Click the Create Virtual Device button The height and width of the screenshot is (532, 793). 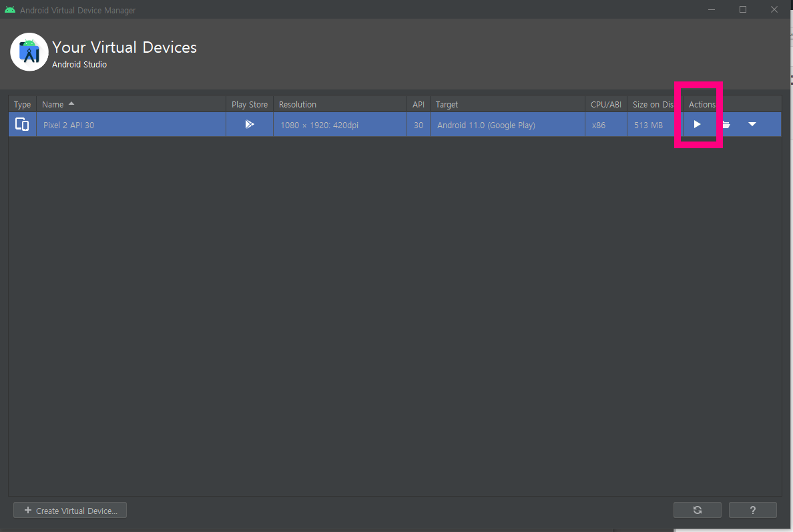[x=70, y=510]
